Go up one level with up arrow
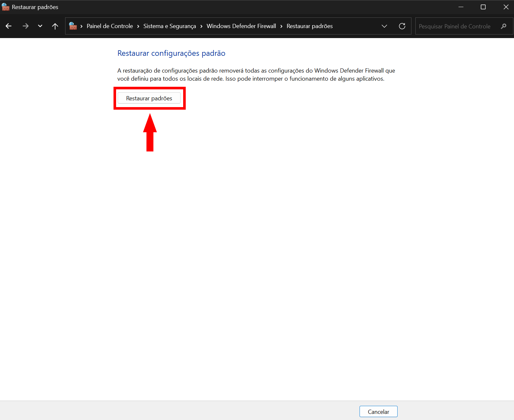This screenshot has height=420, width=514. coord(55,26)
